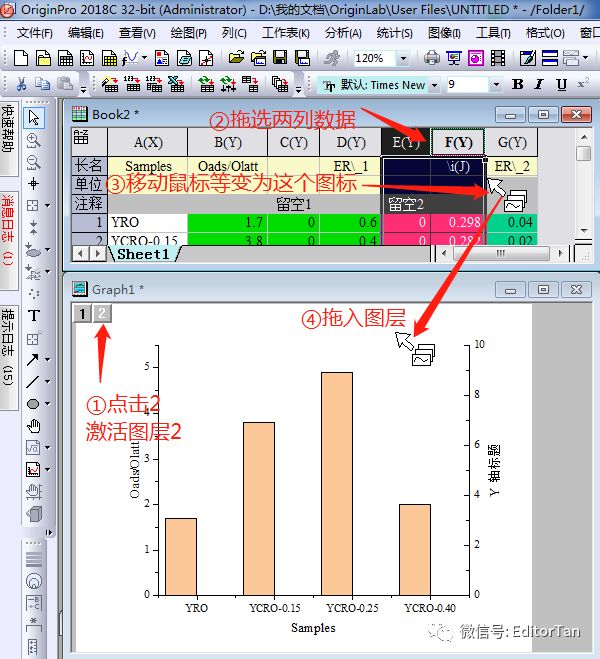Open the zoom 120% dropdown arrow
This screenshot has height=659, width=600.
pyautogui.click(x=403, y=58)
